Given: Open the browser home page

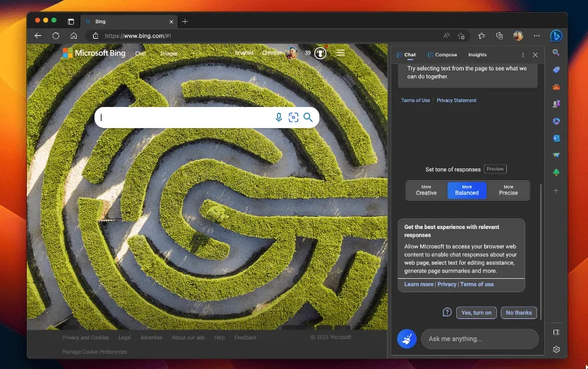Looking at the screenshot, I should click(73, 36).
